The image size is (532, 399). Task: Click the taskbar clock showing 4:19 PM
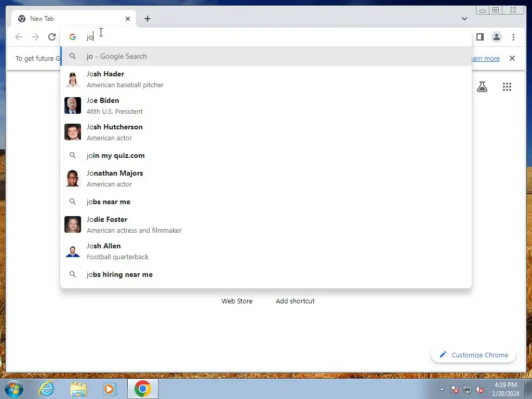coord(506,389)
